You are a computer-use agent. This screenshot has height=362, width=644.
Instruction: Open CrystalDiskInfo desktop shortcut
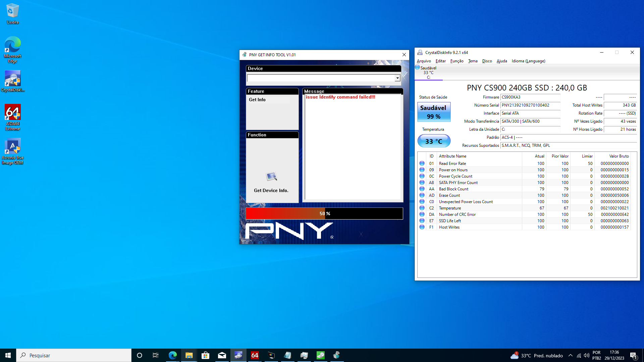[x=12, y=81]
